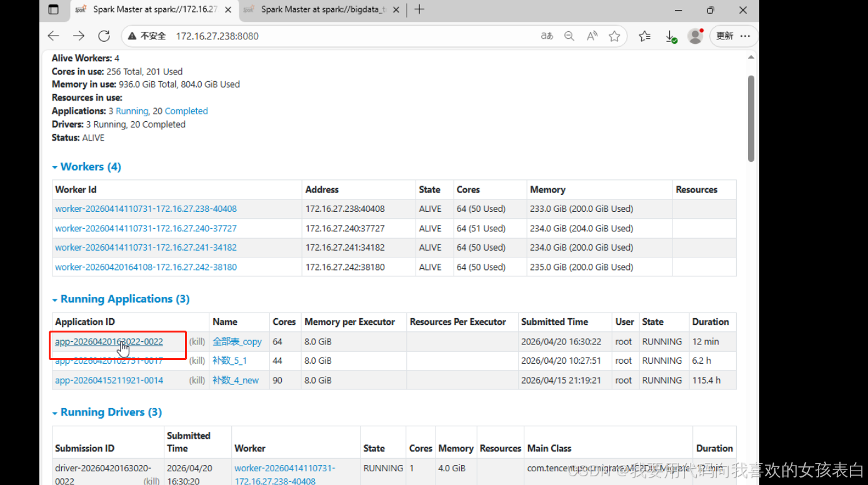Open worker 172.16.27.242-38180 link

click(x=146, y=267)
